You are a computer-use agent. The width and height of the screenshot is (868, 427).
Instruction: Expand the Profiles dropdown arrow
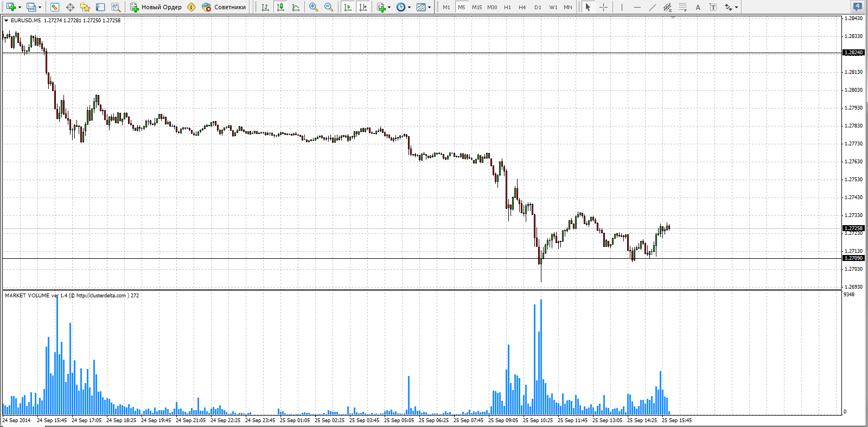tap(40, 7)
